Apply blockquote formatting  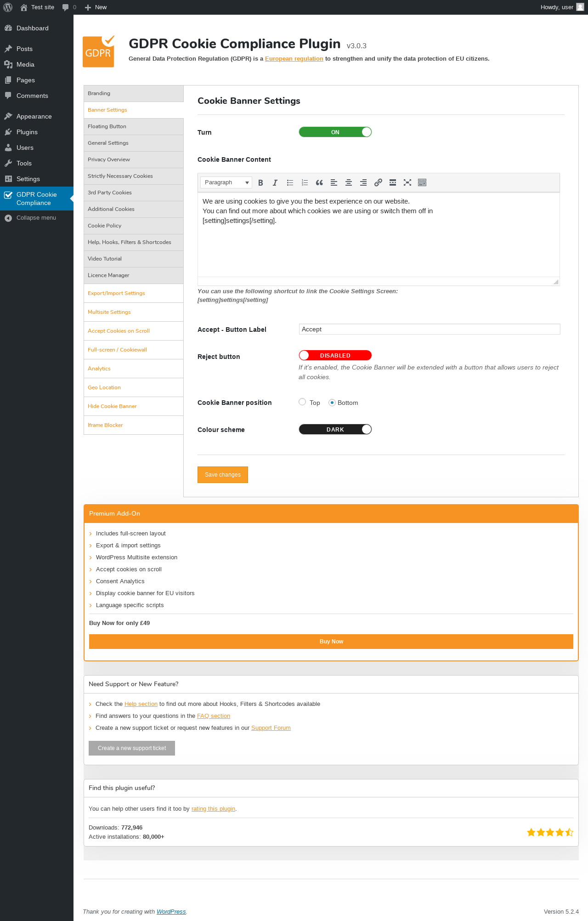tap(319, 182)
